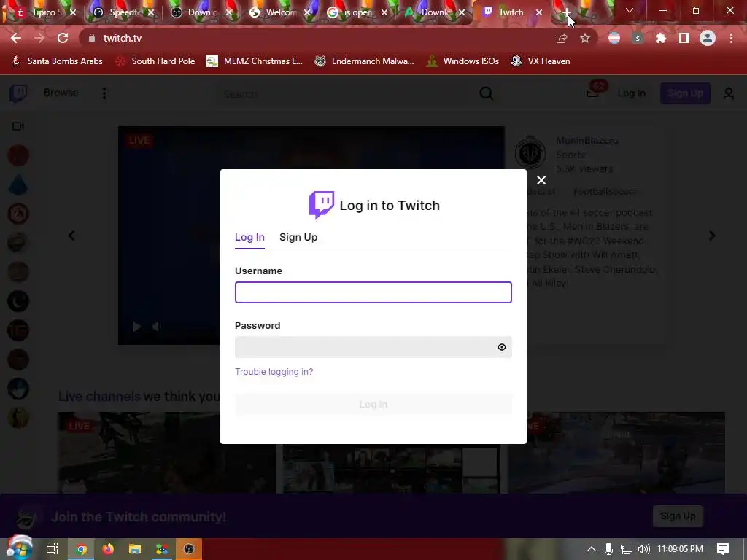Show previous carousel stream arrow
Image resolution: width=747 pixels, height=560 pixels.
(71, 236)
